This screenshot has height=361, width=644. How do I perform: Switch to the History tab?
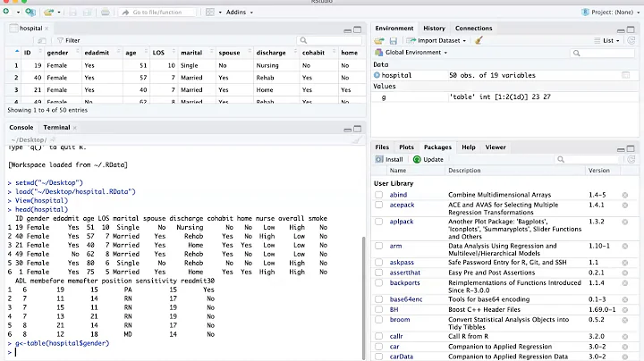coord(434,29)
